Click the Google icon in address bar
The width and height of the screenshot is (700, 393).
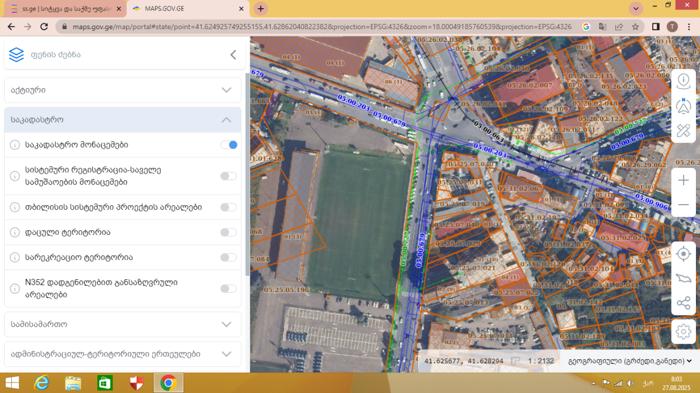586,27
